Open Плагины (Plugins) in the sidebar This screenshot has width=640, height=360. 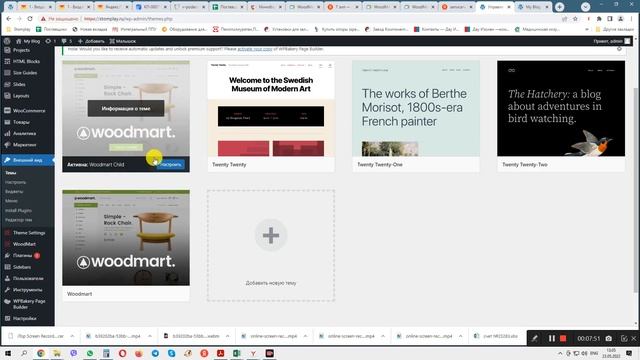(x=22, y=256)
